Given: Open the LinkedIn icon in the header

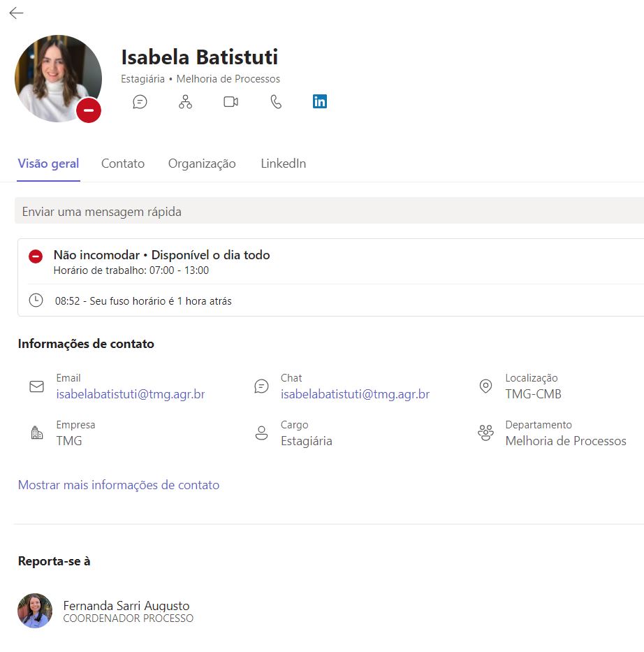Looking at the screenshot, I should tap(320, 101).
